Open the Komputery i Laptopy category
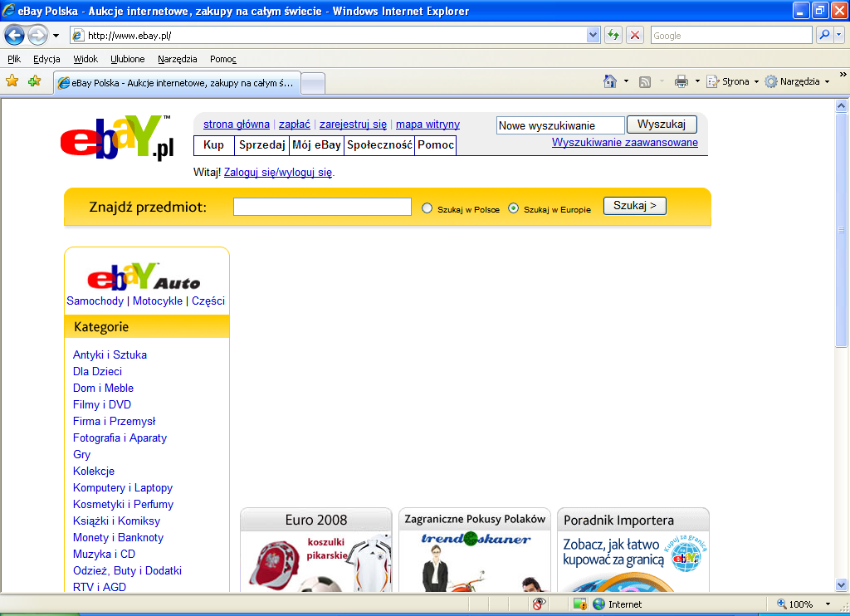This screenshot has width=850, height=616. point(123,487)
